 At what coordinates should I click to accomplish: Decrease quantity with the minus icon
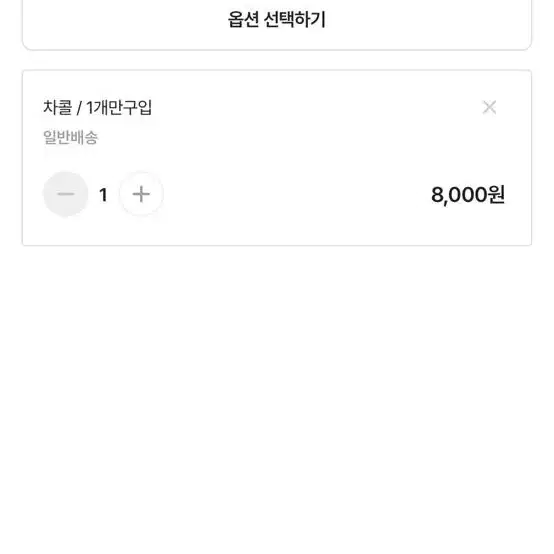pyautogui.click(x=65, y=194)
